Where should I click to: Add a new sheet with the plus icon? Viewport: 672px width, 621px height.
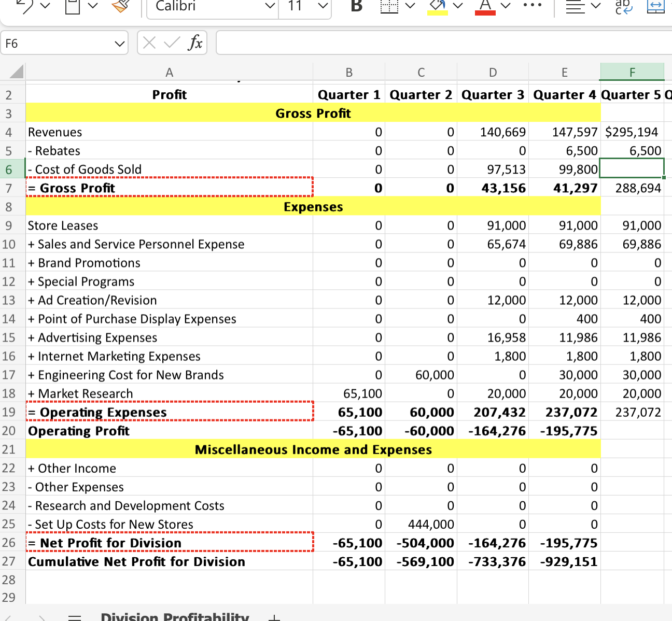(x=275, y=618)
